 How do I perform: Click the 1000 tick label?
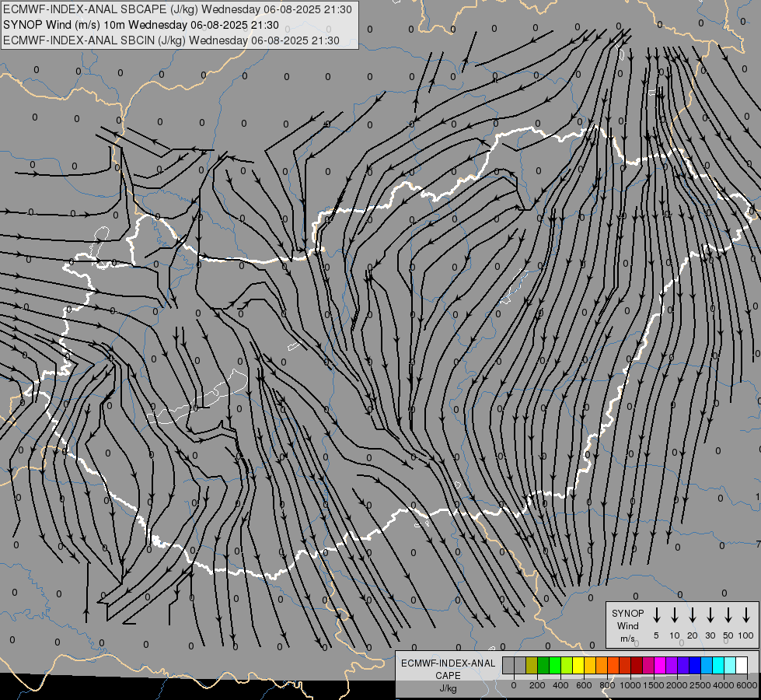(x=630, y=685)
